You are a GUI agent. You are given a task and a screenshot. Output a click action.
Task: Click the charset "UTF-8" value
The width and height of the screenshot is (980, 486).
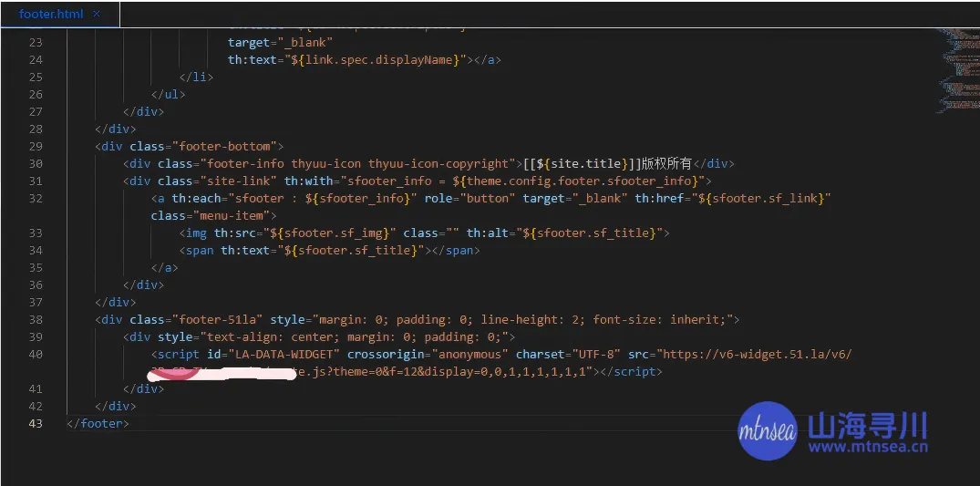[595, 355]
